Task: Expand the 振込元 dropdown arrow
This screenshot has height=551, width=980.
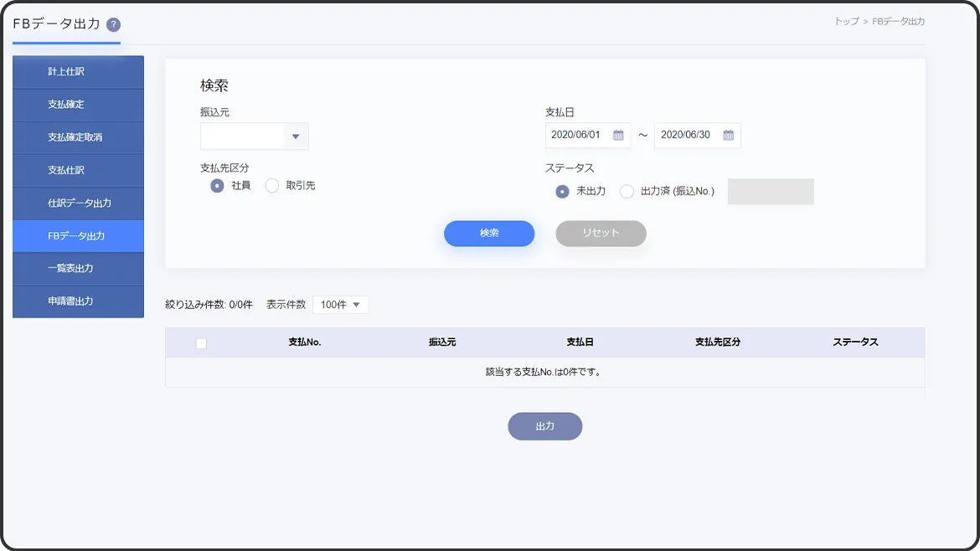Action: (x=296, y=136)
